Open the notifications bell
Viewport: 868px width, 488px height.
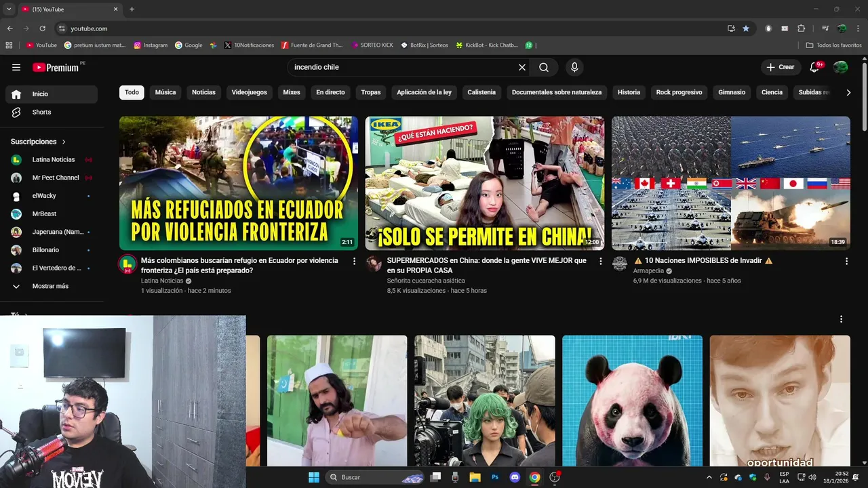click(x=815, y=67)
